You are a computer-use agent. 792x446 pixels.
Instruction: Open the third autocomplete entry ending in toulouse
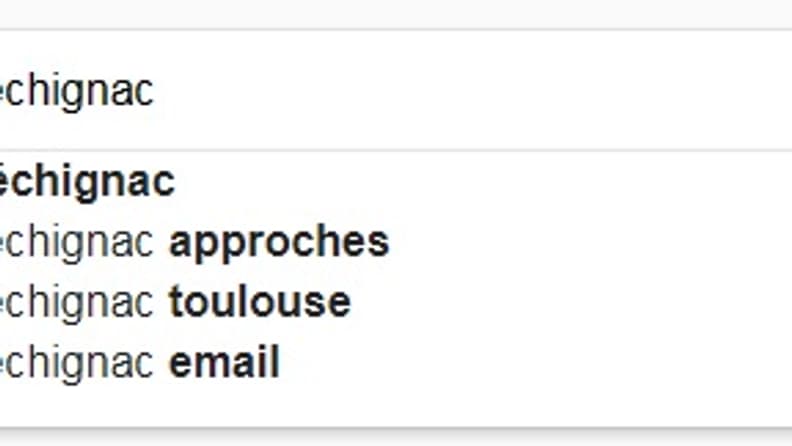click(x=396, y=303)
